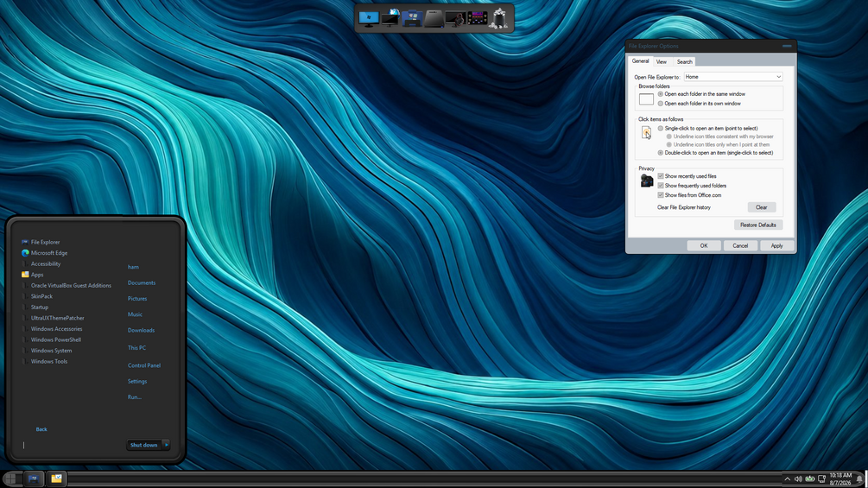Toggle Show files from Office.com checkbox
868x488 pixels.
click(x=661, y=195)
